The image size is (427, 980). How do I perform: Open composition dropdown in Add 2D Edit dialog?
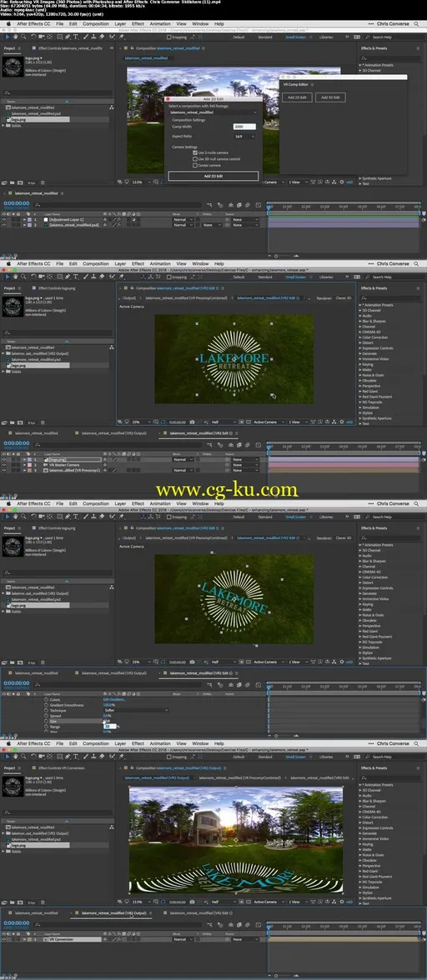(x=213, y=112)
